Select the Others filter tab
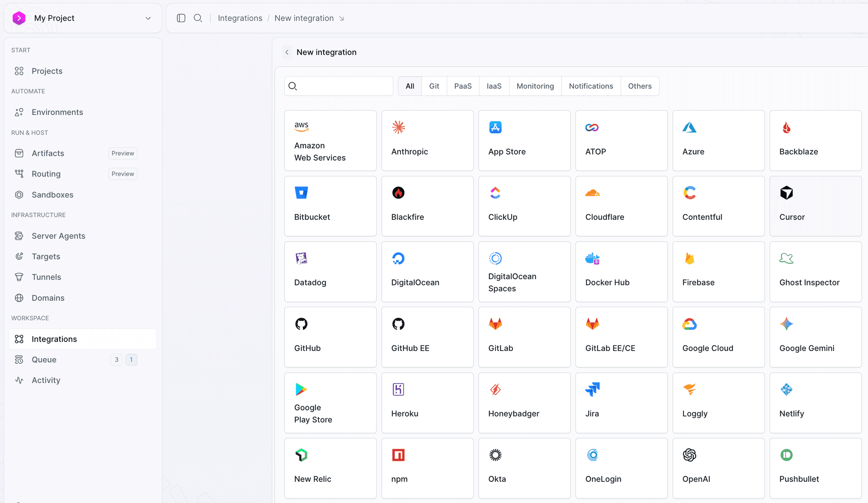This screenshot has height=503, width=868. tap(640, 86)
